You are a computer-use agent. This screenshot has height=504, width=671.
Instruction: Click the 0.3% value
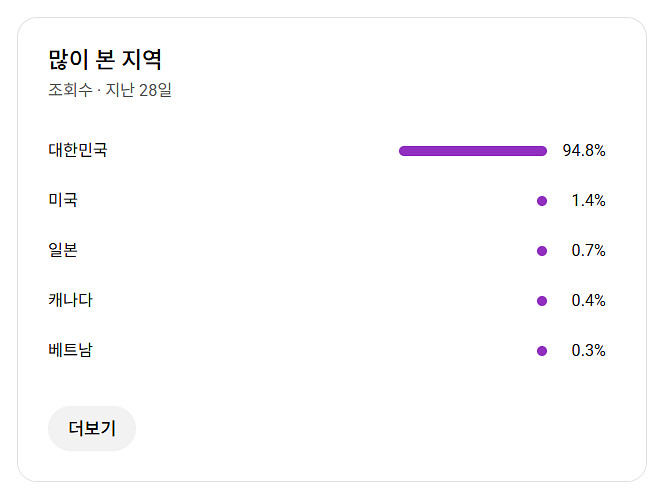click(x=588, y=351)
